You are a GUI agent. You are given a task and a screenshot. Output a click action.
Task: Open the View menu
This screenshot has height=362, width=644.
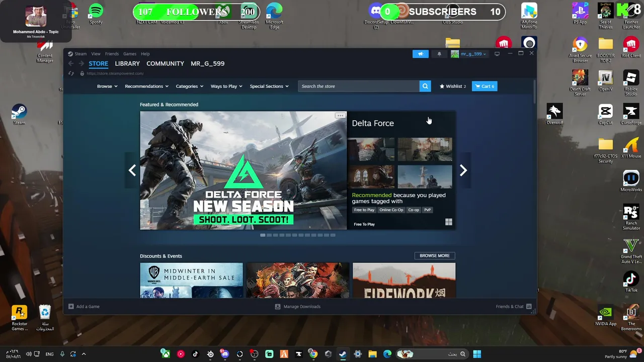(x=96, y=54)
